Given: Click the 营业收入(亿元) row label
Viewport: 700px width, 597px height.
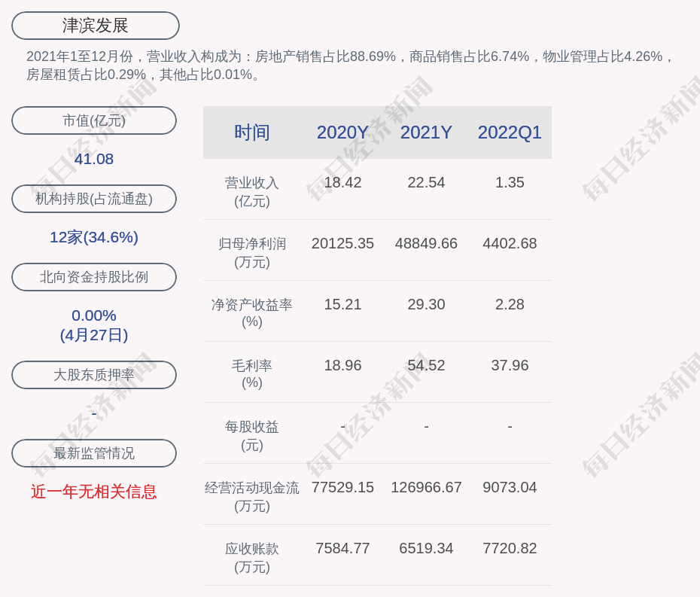Looking at the screenshot, I should pos(251,191).
